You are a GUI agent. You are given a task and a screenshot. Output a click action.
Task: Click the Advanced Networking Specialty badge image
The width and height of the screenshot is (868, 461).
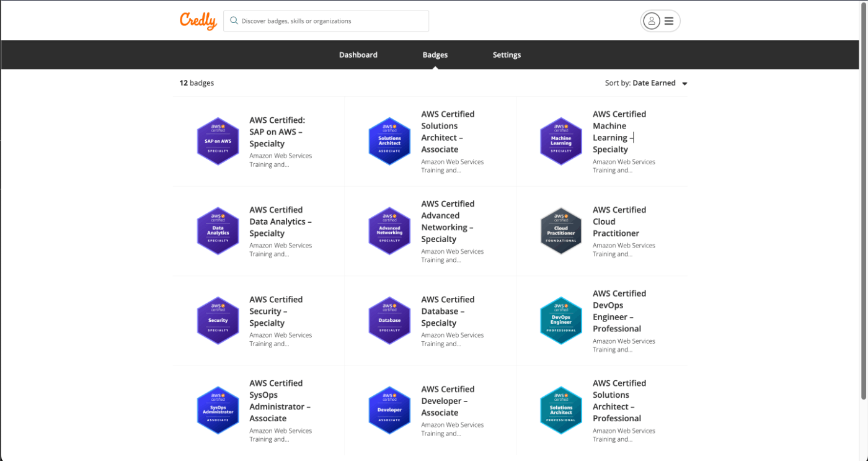click(x=389, y=231)
